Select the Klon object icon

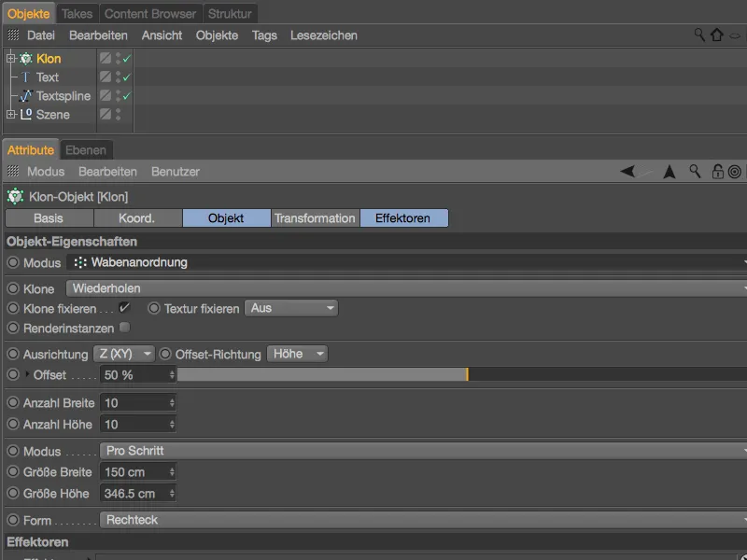coord(27,58)
